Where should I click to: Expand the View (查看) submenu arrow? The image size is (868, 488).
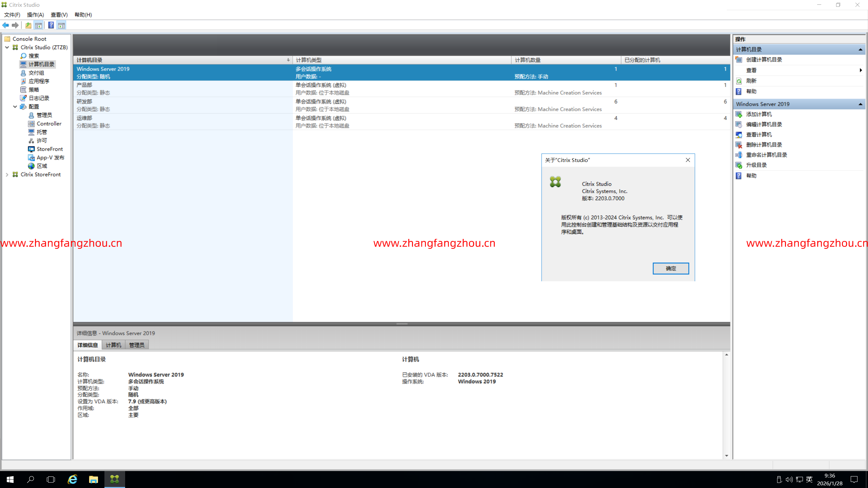point(861,70)
